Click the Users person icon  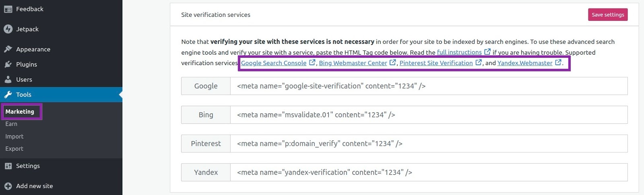tap(8, 80)
